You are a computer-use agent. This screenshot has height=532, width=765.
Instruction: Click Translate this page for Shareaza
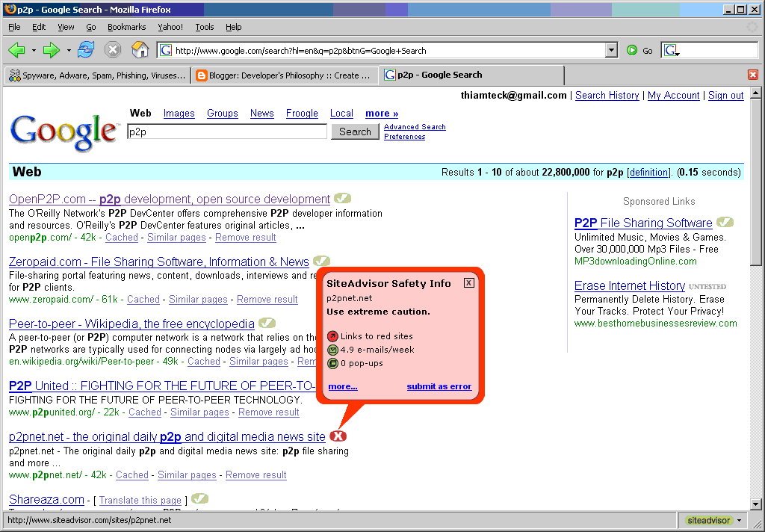[140, 501]
